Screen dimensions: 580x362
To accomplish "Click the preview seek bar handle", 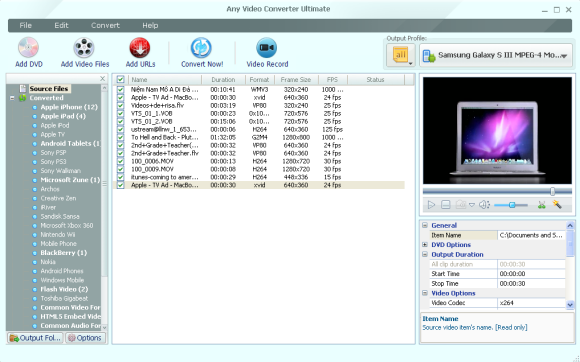I will 552,191.
